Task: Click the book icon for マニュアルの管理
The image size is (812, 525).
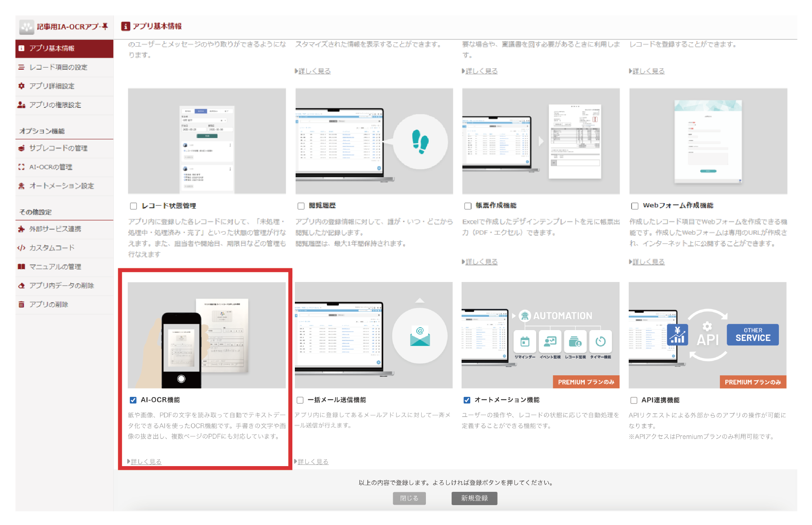Action: click(22, 267)
